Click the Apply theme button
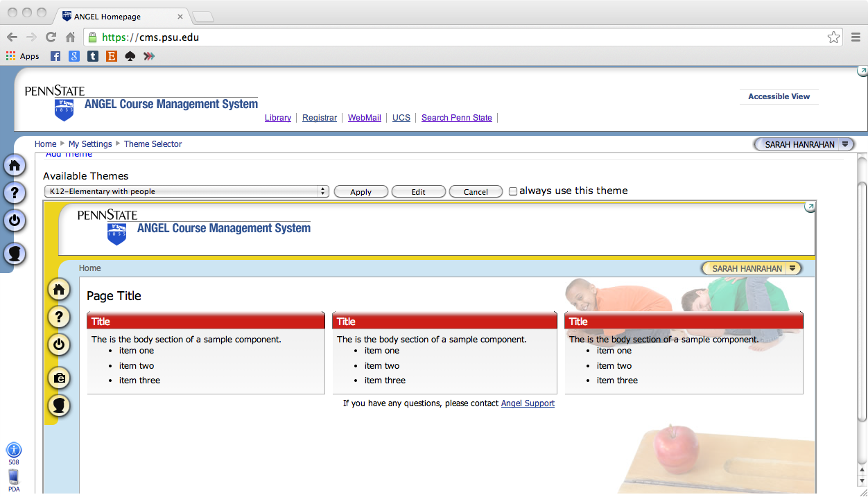Image resolution: width=868 pixels, height=497 pixels. coord(361,192)
